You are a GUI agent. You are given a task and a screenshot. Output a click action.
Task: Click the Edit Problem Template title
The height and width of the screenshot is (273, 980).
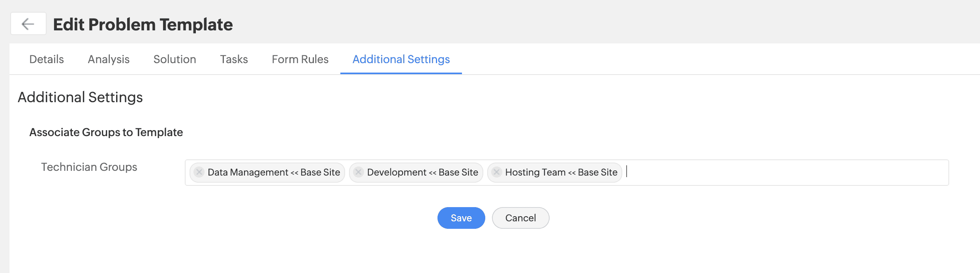tap(143, 24)
